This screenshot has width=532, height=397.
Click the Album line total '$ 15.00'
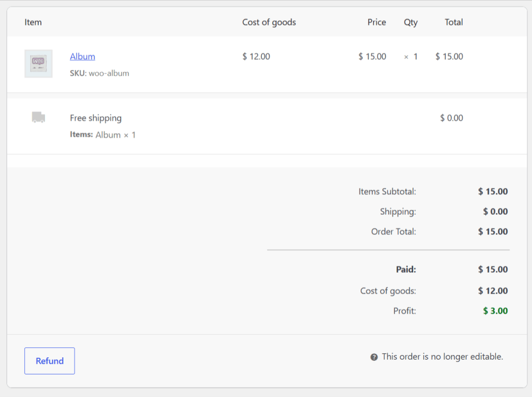(449, 56)
